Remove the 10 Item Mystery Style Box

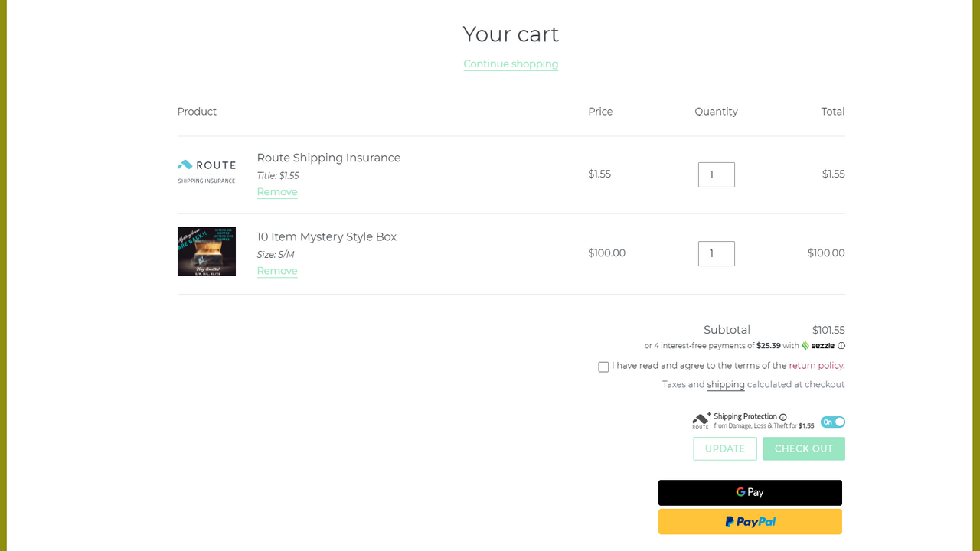coord(277,271)
